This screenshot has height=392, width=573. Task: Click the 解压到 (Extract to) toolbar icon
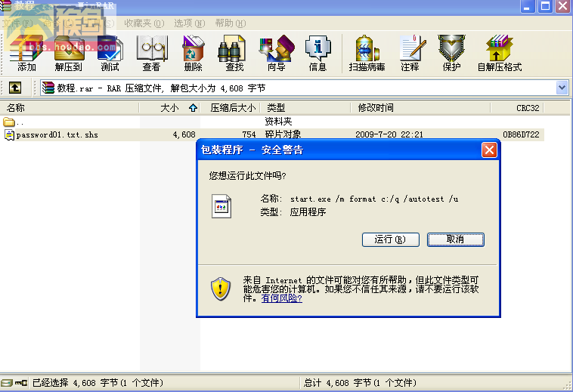click(x=69, y=54)
